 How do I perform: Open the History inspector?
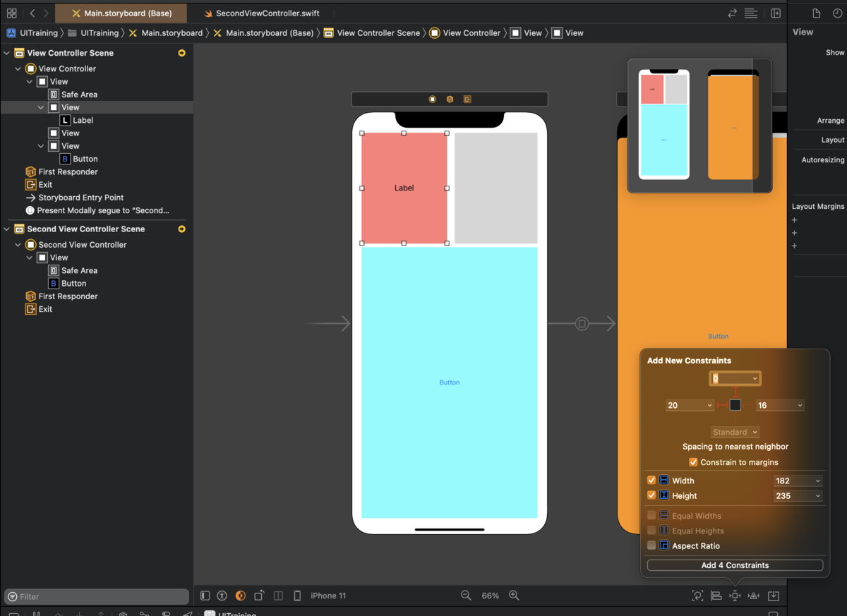tap(838, 13)
